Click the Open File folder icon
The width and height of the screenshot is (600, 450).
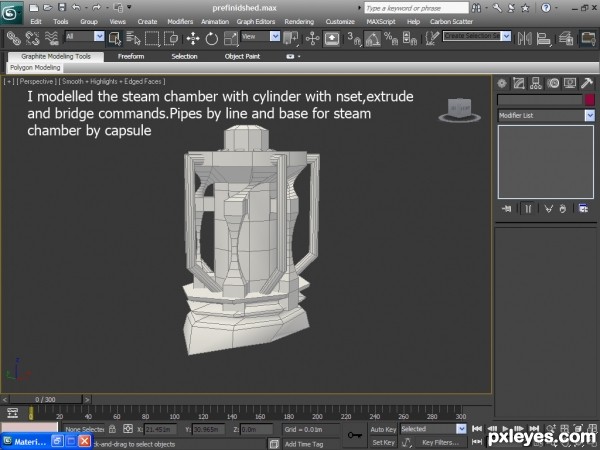47,8
